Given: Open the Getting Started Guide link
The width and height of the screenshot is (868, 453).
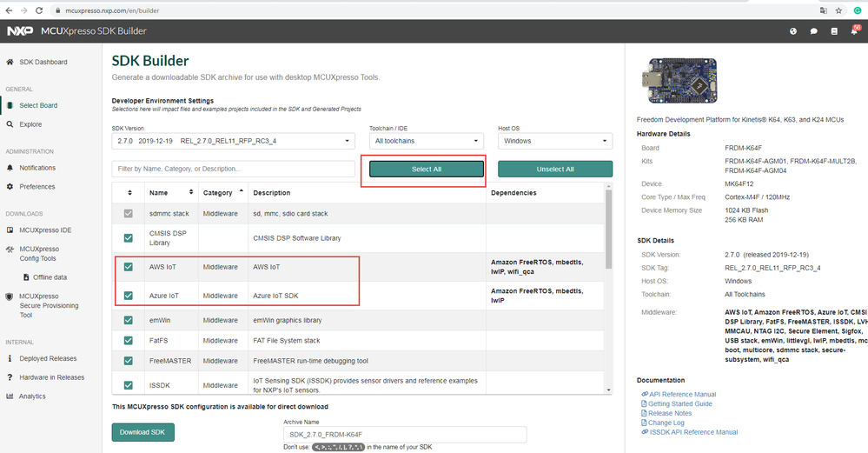Looking at the screenshot, I should pyautogui.click(x=679, y=403).
